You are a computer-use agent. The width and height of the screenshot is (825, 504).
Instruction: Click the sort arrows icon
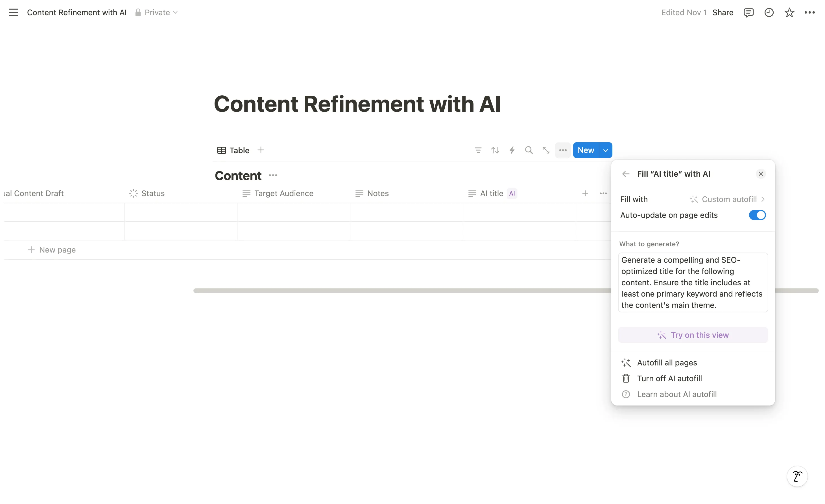pyautogui.click(x=495, y=150)
